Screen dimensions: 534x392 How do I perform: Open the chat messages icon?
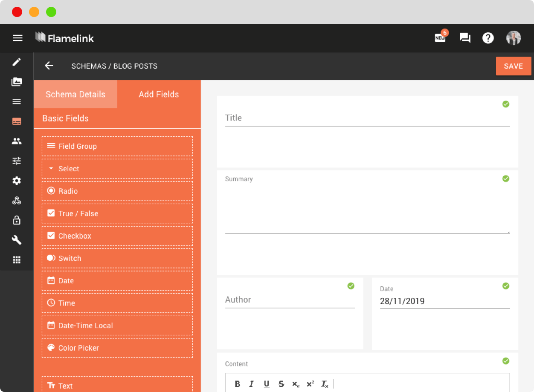(464, 38)
